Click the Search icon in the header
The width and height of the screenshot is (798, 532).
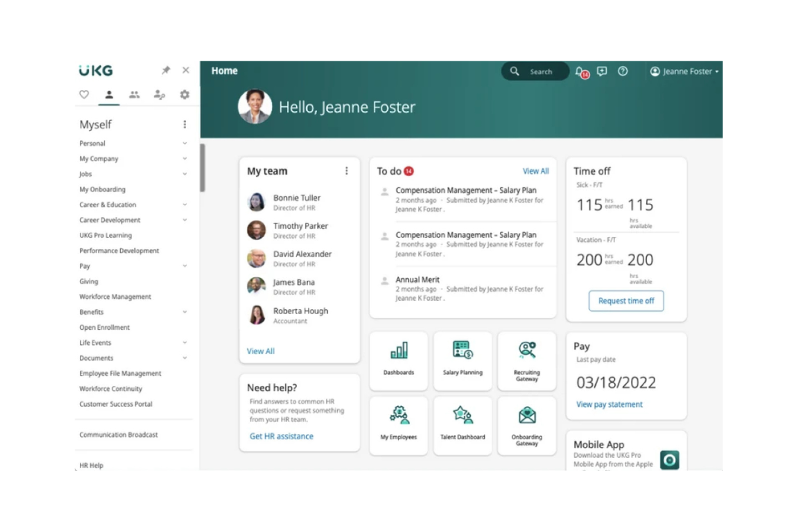pyautogui.click(x=514, y=71)
